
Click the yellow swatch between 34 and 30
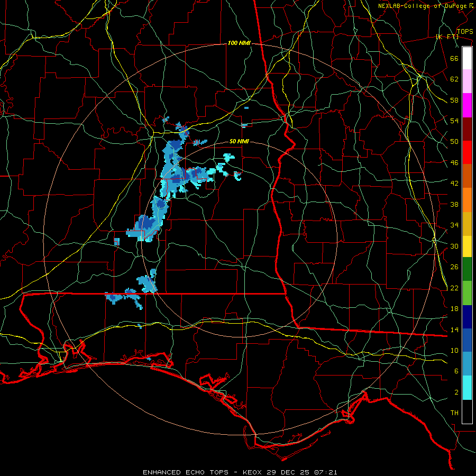tap(467, 246)
